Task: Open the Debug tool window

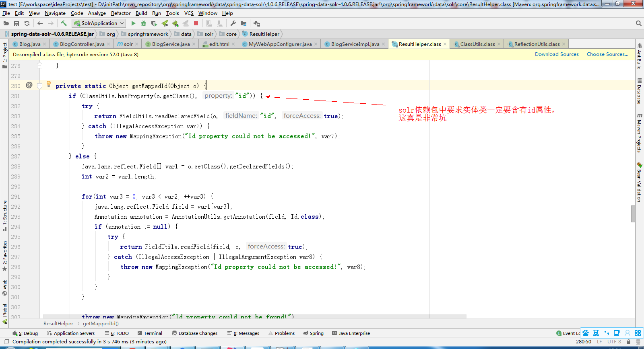Action: [x=25, y=333]
